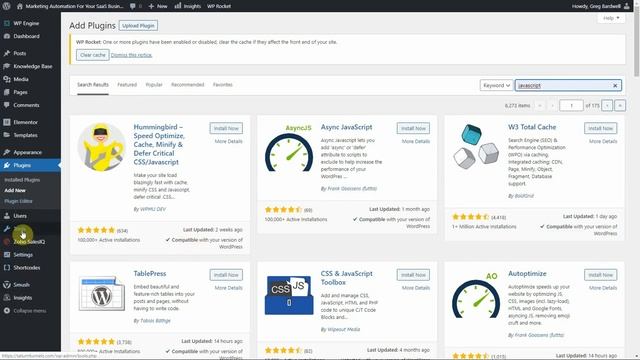Install Autoptimize plugin
This screenshot has width=640, height=360.
(x=600, y=275)
